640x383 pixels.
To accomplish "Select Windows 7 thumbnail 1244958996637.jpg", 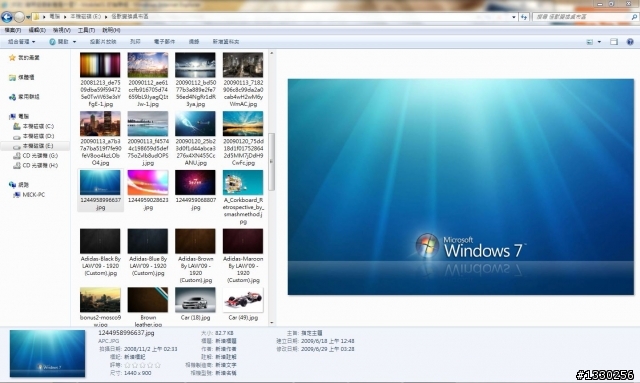I will click(100, 183).
